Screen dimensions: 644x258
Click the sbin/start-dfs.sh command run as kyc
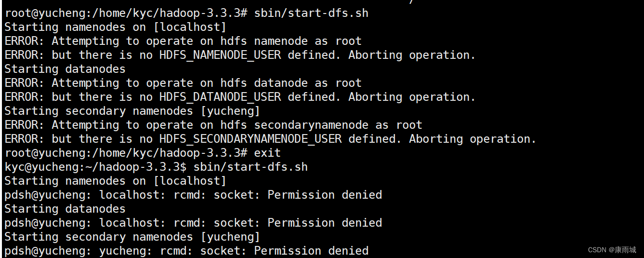(250, 167)
